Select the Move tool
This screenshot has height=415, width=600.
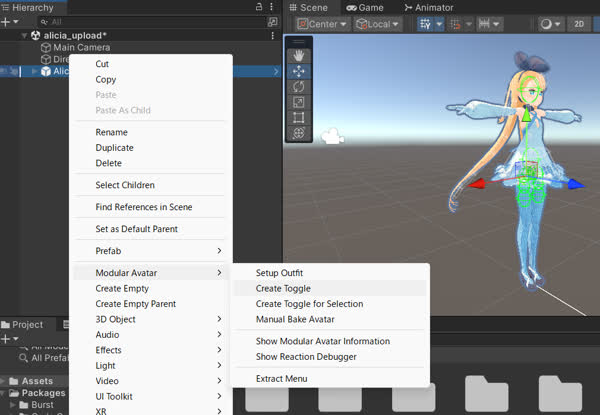point(299,71)
